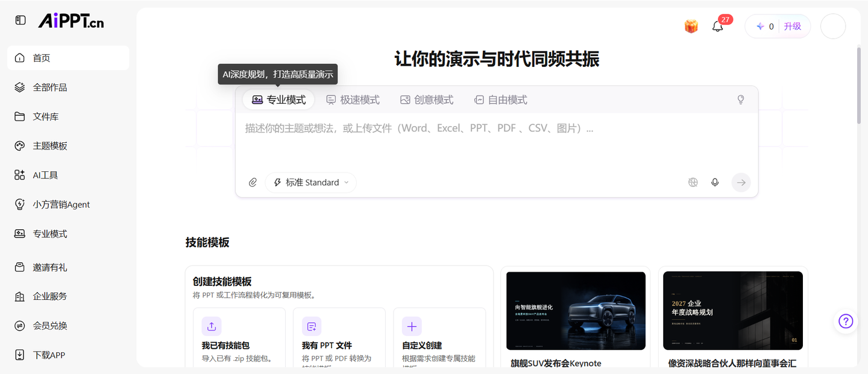The width and height of the screenshot is (868, 374).
Task: Open 会员兑换 in the sidebar
Action: click(x=68, y=326)
